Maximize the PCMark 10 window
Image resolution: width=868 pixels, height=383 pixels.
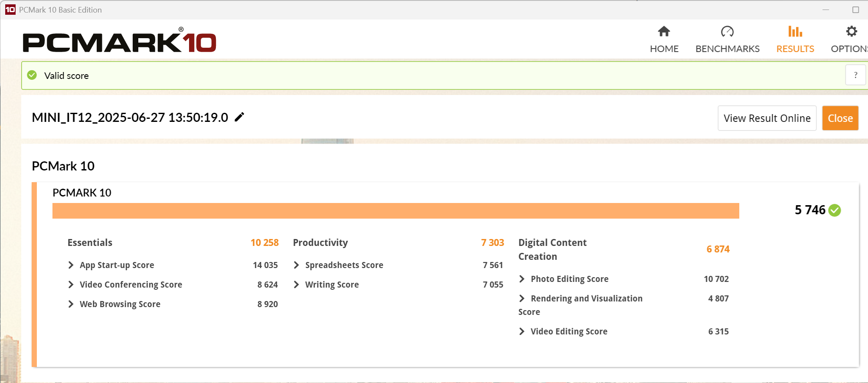coord(855,10)
